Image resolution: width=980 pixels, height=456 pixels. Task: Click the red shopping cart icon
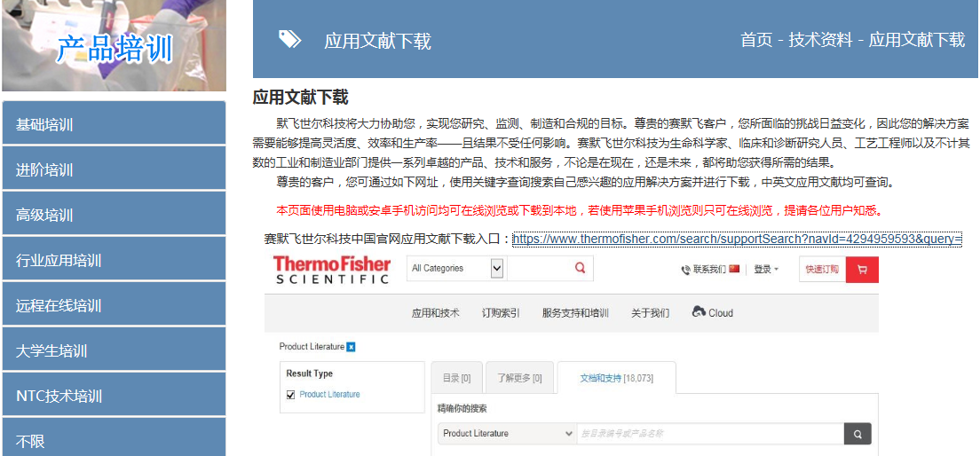point(863,270)
